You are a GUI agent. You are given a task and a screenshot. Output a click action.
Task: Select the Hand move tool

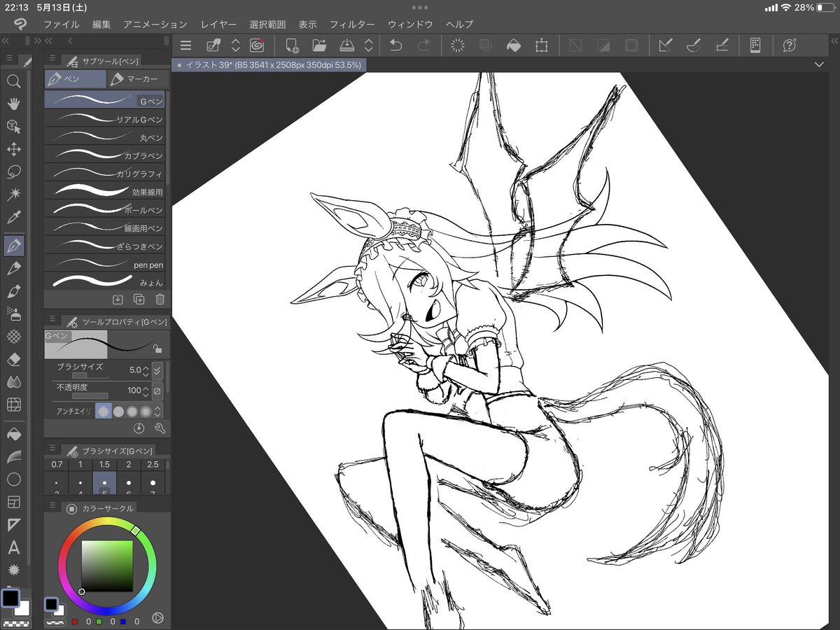(13, 104)
